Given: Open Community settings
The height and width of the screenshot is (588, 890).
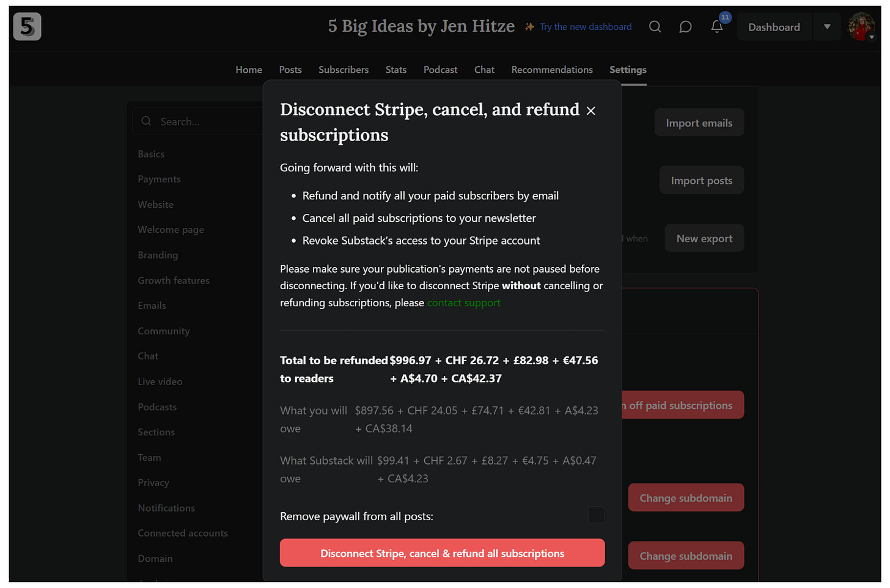Looking at the screenshot, I should click(164, 331).
